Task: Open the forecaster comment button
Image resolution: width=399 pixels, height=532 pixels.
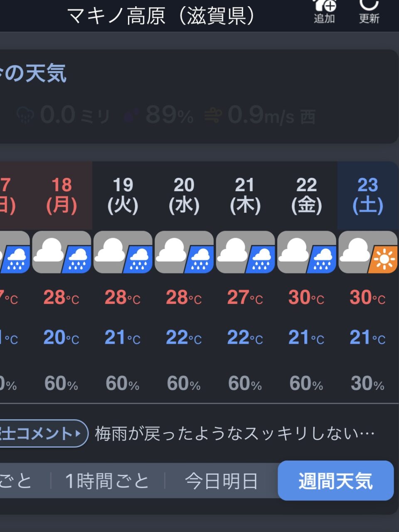Action: pyautogui.click(x=44, y=433)
